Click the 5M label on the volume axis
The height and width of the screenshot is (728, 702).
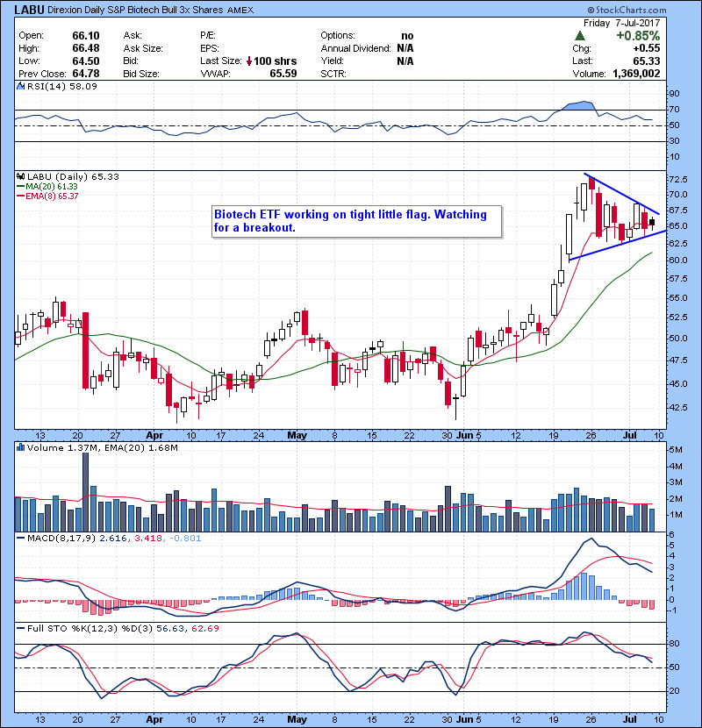point(676,450)
